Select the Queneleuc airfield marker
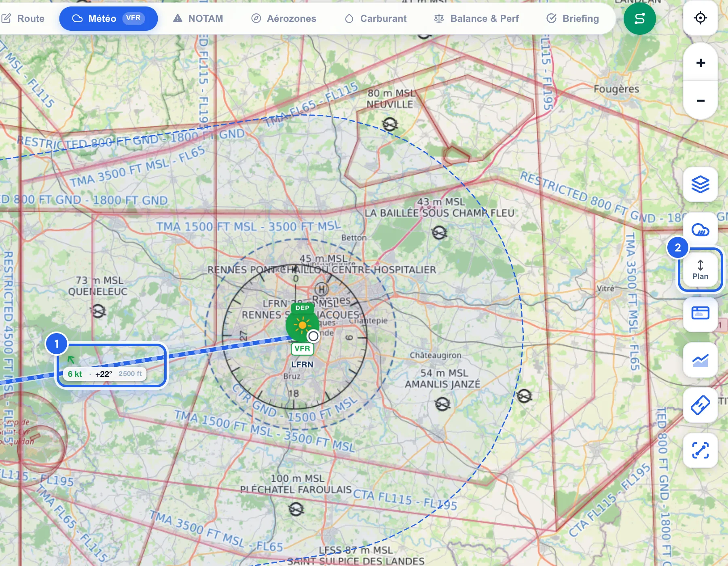This screenshot has width=728, height=566. pos(98,311)
